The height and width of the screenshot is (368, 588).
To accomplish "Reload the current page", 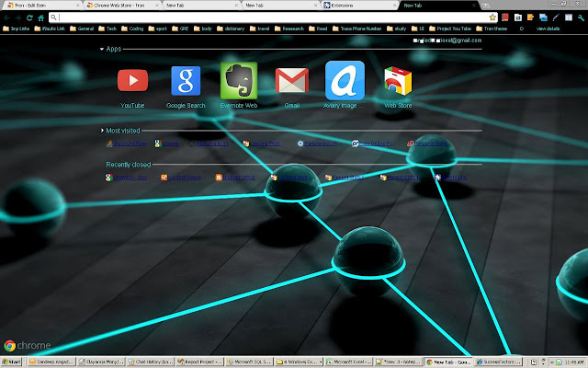I will coord(29,17).
